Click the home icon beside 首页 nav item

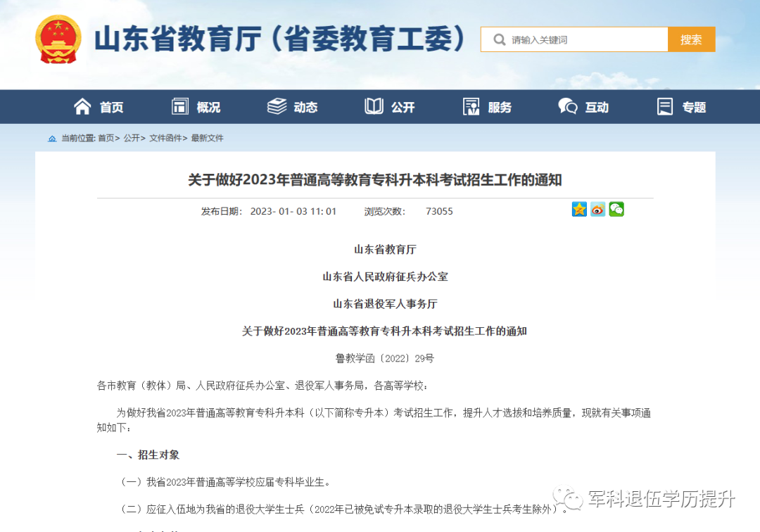click(x=82, y=106)
